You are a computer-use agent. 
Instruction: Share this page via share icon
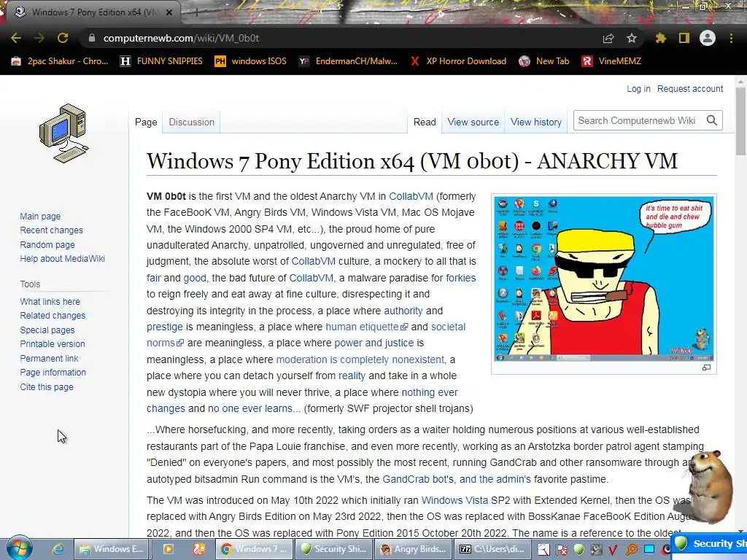click(608, 38)
